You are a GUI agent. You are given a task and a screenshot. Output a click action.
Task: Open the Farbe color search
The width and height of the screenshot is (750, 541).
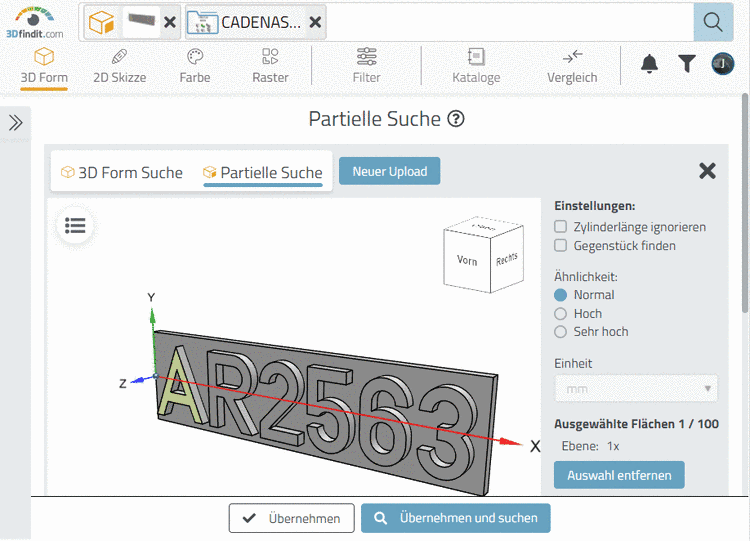click(x=195, y=66)
